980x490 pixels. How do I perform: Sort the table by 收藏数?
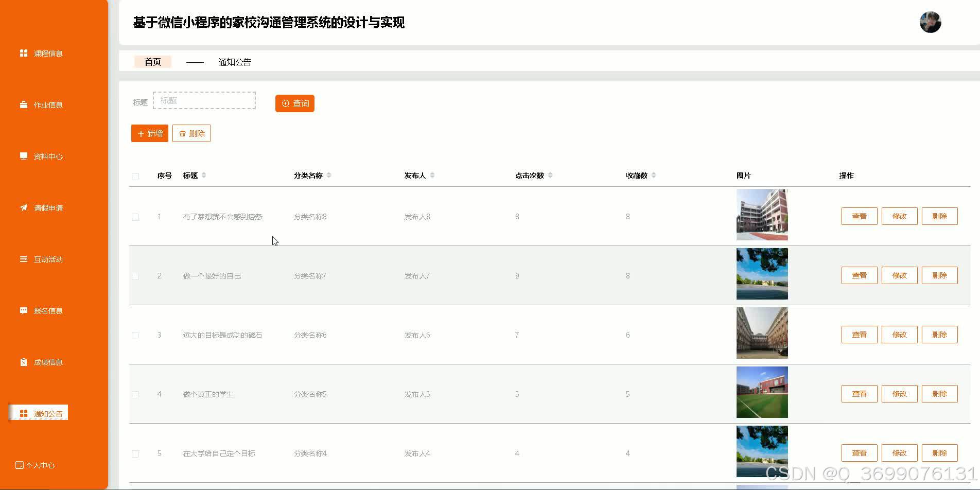click(654, 175)
